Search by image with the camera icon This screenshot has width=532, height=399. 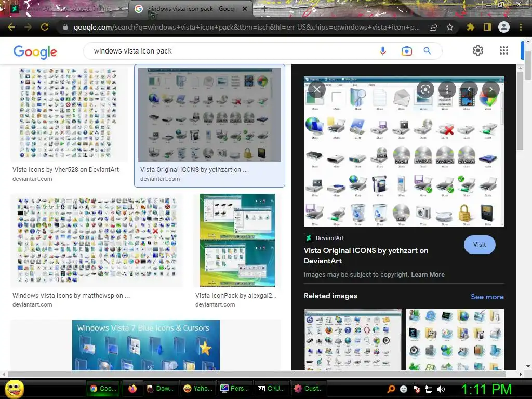[406, 51]
